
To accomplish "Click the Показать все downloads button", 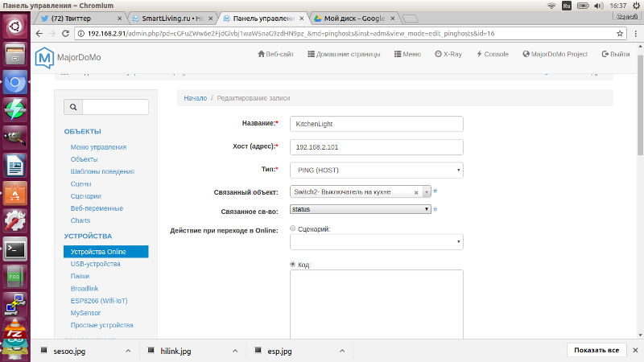I will (x=596, y=351).
